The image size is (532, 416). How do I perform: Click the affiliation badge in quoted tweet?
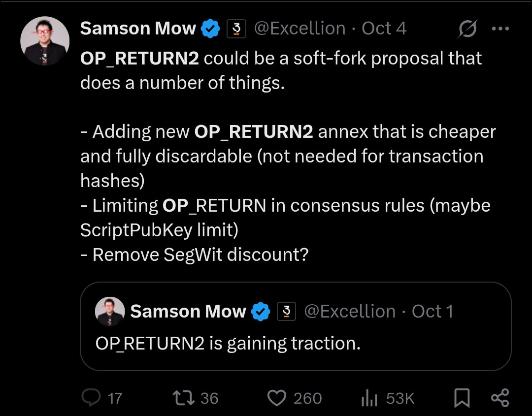tap(287, 312)
